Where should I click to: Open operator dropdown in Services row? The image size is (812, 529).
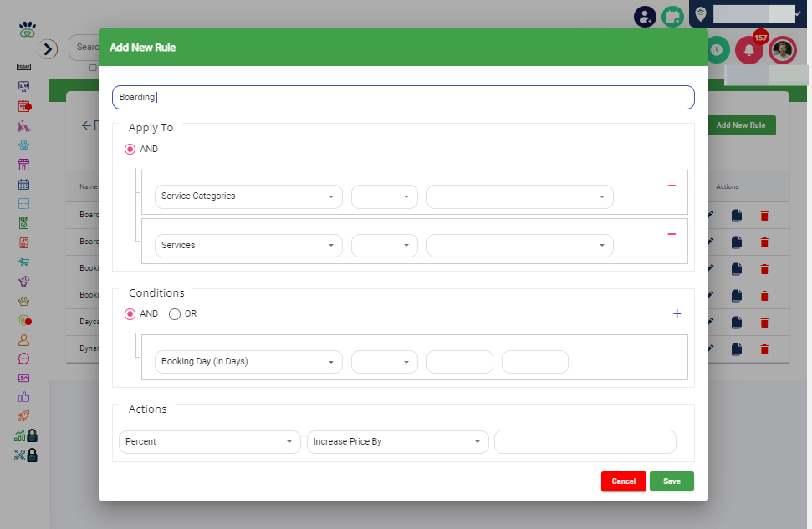click(x=384, y=246)
